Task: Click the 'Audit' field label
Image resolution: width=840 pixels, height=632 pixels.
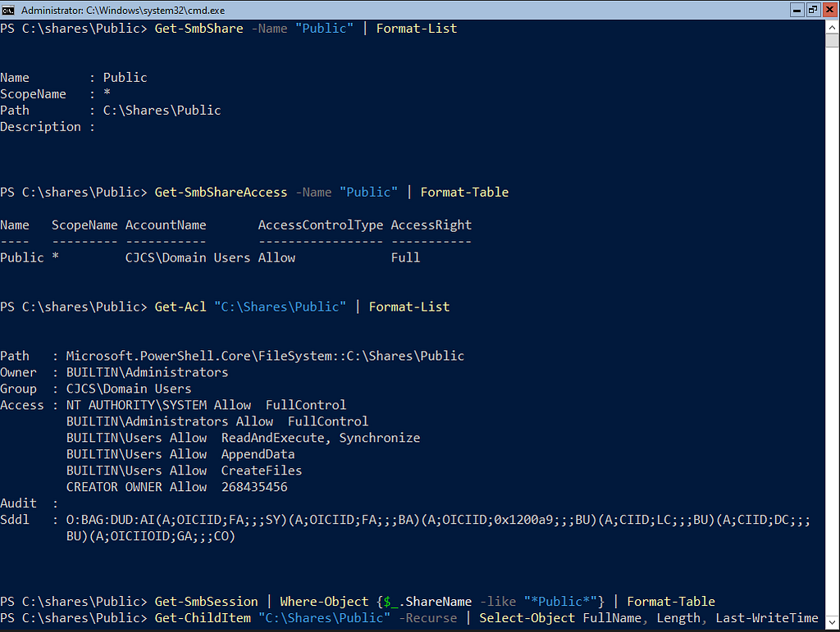Action: [x=18, y=503]
